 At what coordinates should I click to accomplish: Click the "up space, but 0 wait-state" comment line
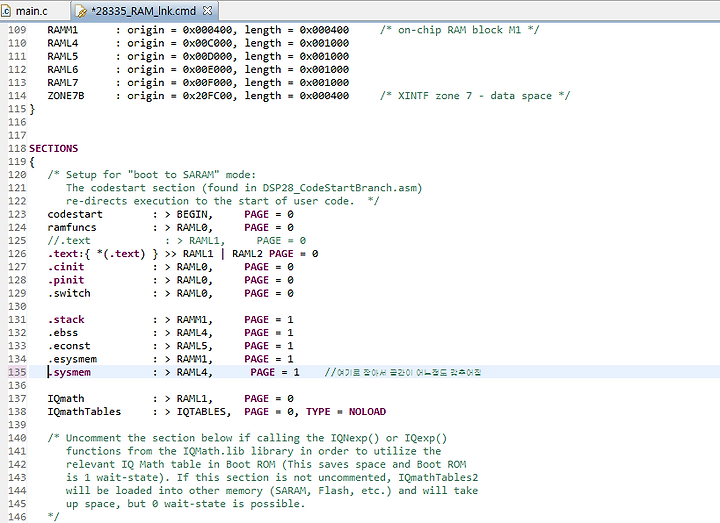pyautogui.click(x=186, y=504)
